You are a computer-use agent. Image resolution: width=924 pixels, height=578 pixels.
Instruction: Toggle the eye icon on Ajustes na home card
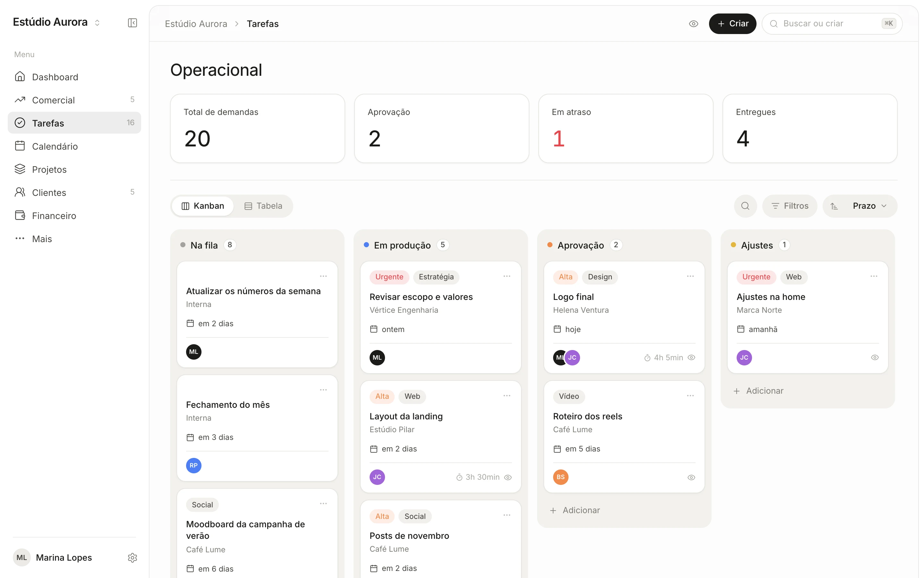coord(875,357)
